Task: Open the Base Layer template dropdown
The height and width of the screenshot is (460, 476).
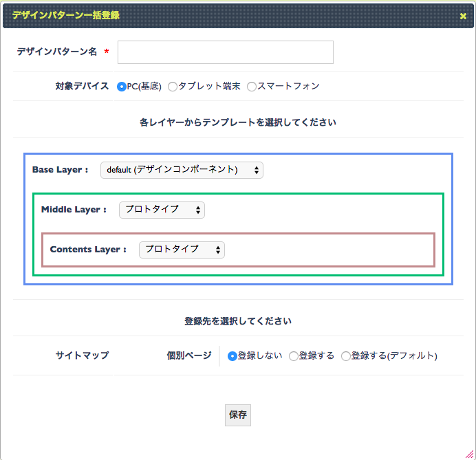Action: tap(182, 170)
